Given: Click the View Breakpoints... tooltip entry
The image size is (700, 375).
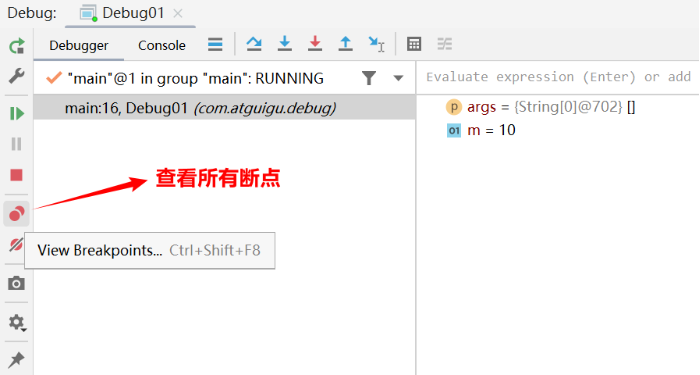Looking at the screenshot, I should point(150,250).
